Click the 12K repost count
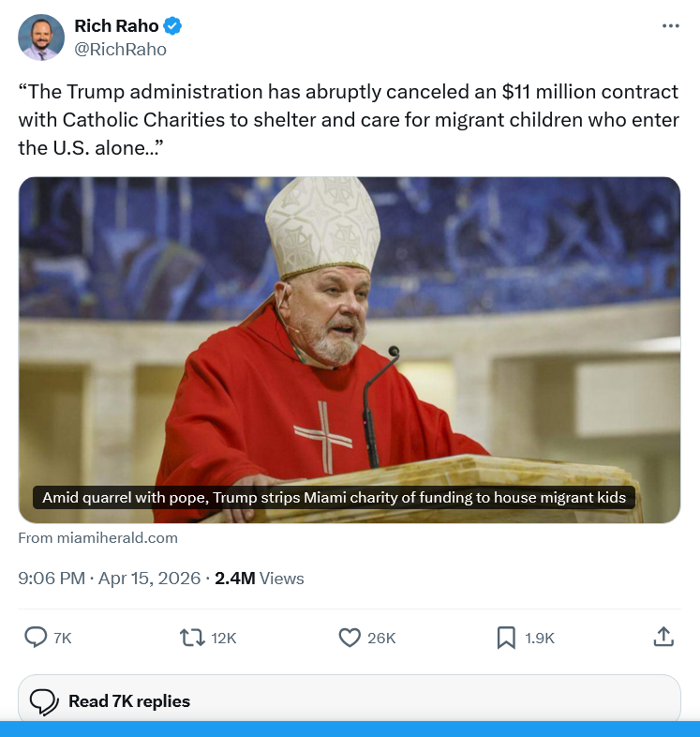 click(224, 638)
